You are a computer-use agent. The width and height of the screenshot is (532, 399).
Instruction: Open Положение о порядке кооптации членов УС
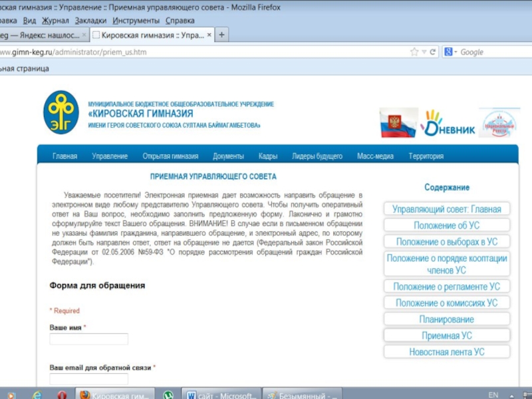[447, 264]
